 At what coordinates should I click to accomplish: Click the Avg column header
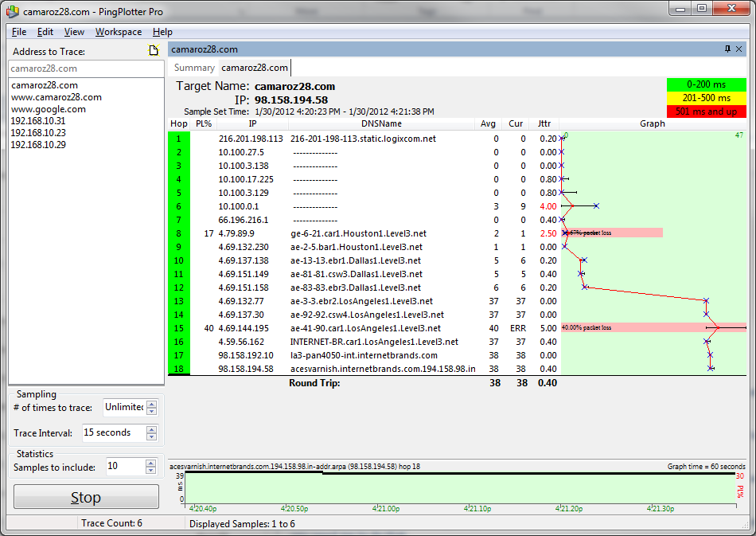(x=488, y=123)
